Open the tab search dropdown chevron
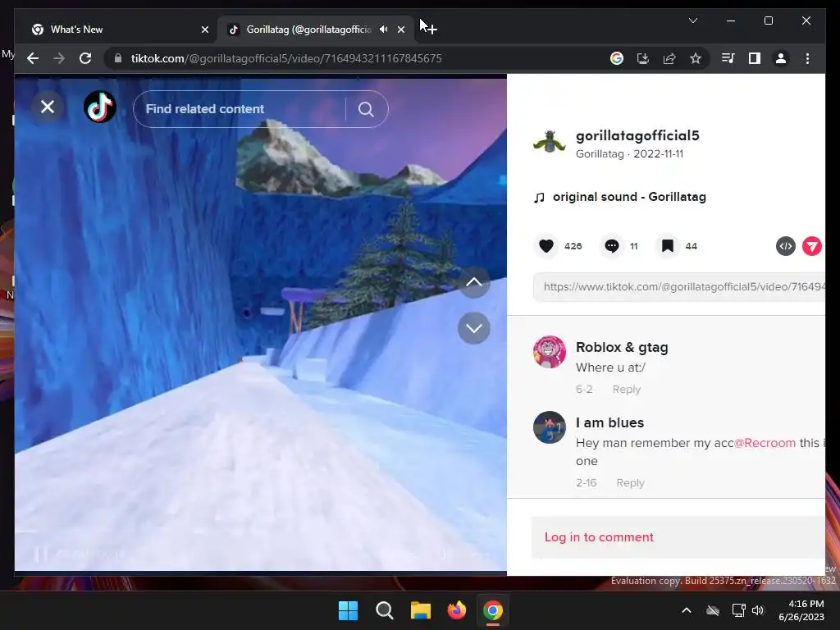The image size is (840, 630). [x=692, y=21]
